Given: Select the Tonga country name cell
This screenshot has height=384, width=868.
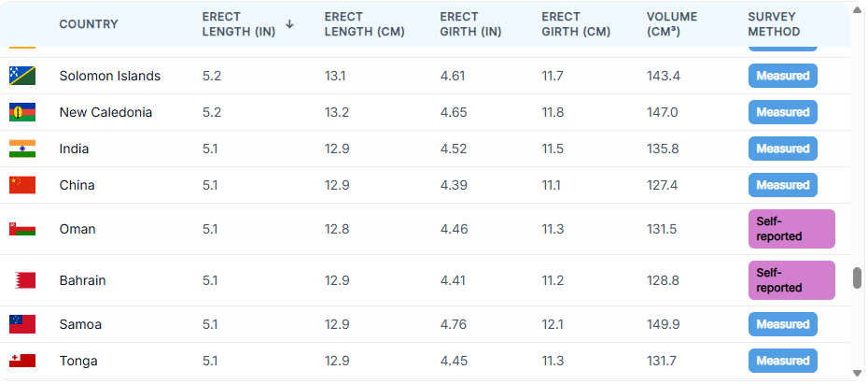Looking at the screenshot, I should click(x=78, y=361).
